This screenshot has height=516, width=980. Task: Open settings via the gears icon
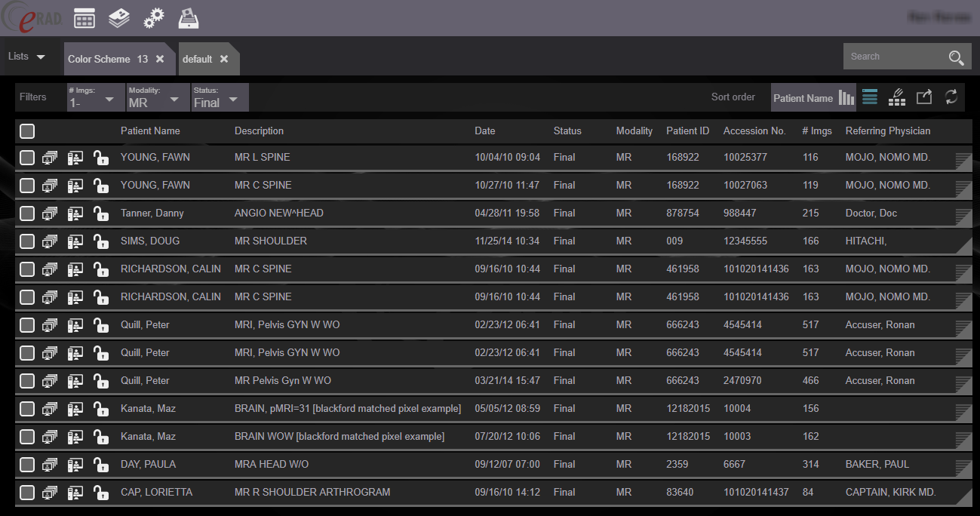(154, 19)
